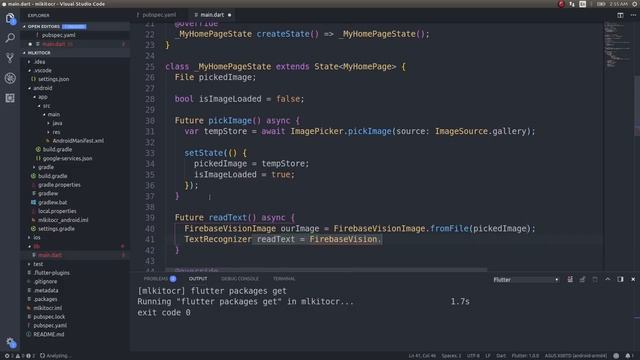The height and width of the screenshot is (360, 640).
Task: Open AndroidManifest.xml in explorer
Action: tap(78, 141)
